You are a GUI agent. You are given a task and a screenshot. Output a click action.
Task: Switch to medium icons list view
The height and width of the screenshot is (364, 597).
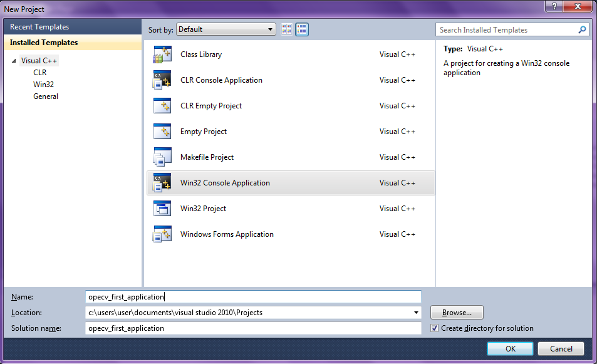[x=302, y=29]
